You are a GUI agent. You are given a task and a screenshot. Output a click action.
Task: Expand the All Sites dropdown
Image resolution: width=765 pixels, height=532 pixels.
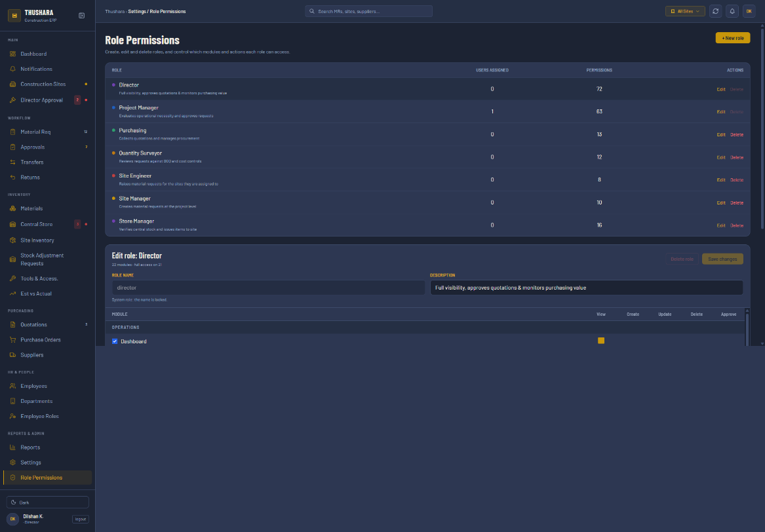pyautogui.click(x=685, y=11)
